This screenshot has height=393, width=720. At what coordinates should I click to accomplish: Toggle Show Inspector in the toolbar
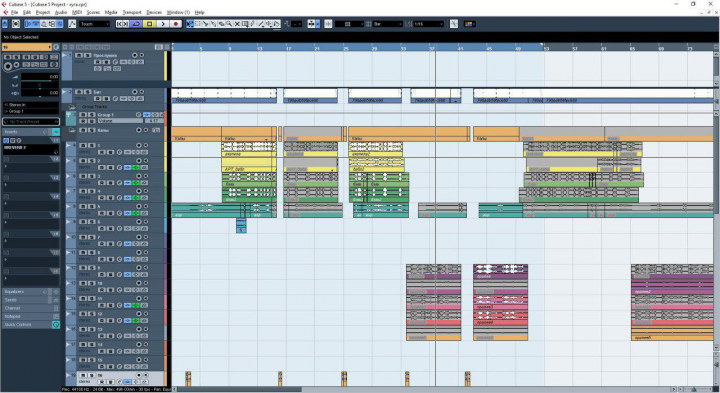pos(28,24)
